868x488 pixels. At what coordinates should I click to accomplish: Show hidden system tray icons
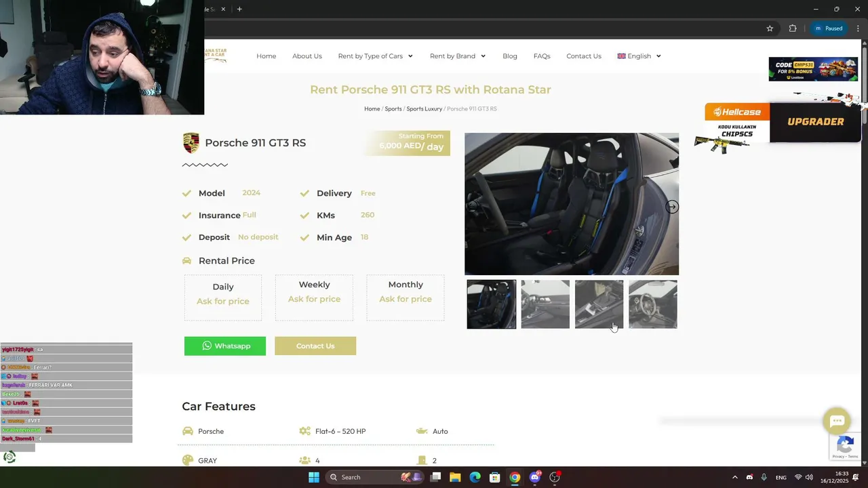coord(735,477)
